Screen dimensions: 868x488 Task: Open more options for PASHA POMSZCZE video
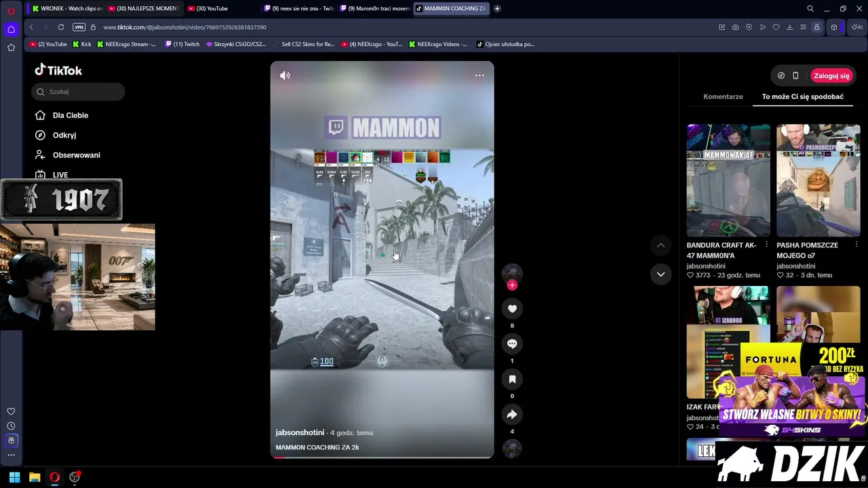856,245
